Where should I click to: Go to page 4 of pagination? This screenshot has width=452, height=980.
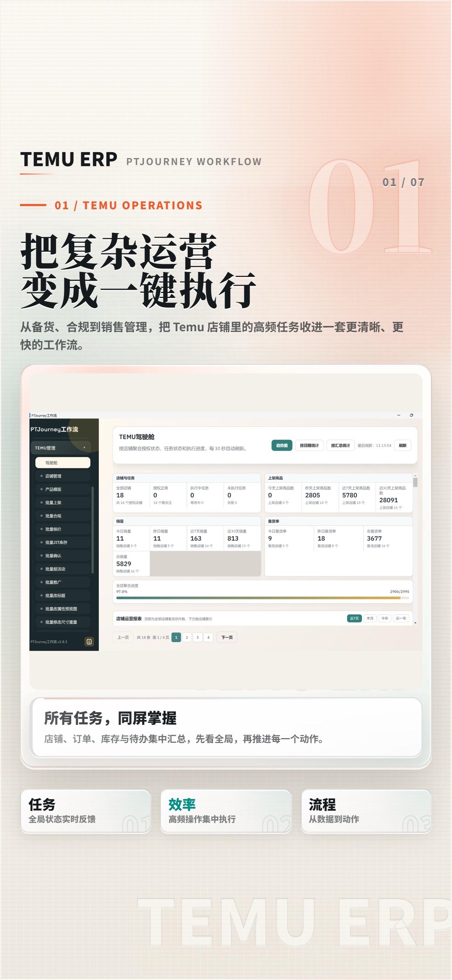pos(208,637)
